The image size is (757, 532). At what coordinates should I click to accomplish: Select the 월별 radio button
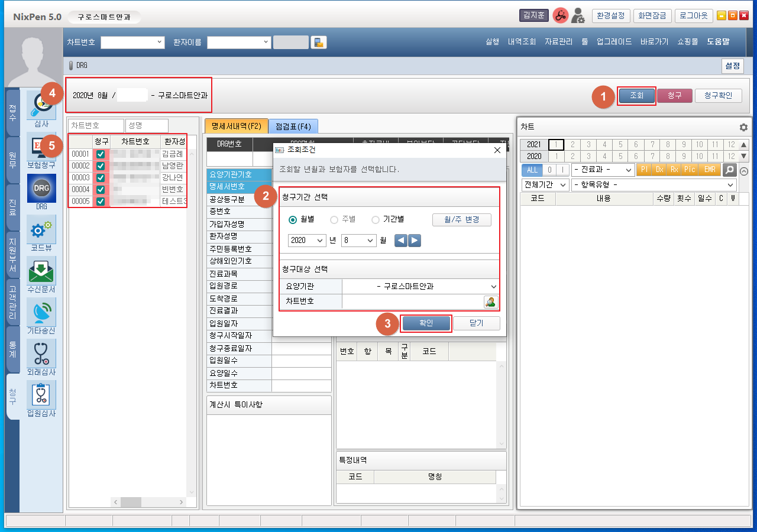(293, 220)
